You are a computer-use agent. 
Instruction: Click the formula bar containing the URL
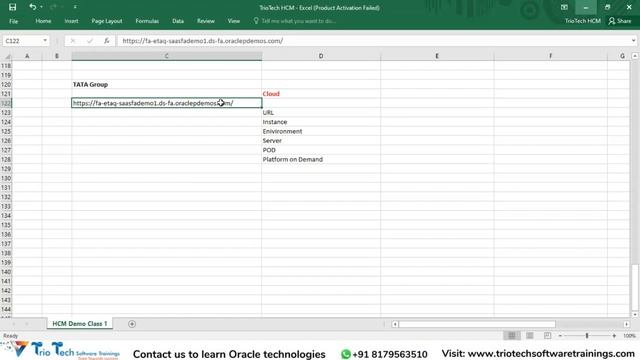tap(373, 41)
